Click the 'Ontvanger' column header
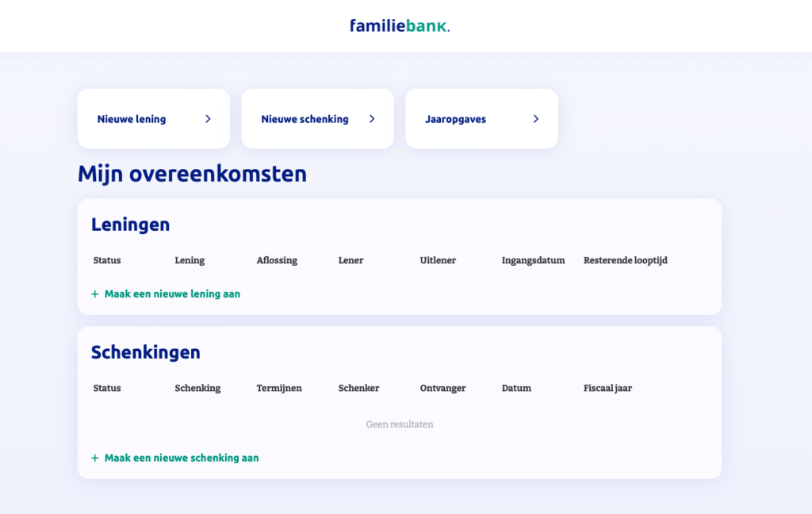 [442, 388]
